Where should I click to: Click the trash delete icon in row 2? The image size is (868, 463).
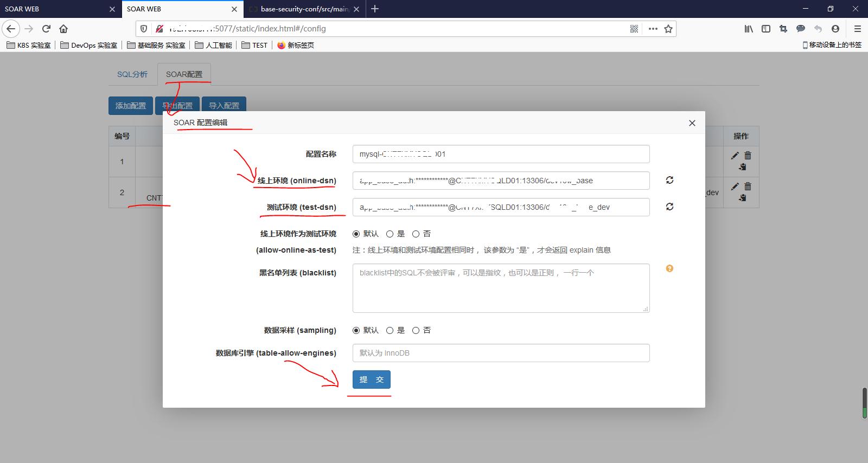748,187
